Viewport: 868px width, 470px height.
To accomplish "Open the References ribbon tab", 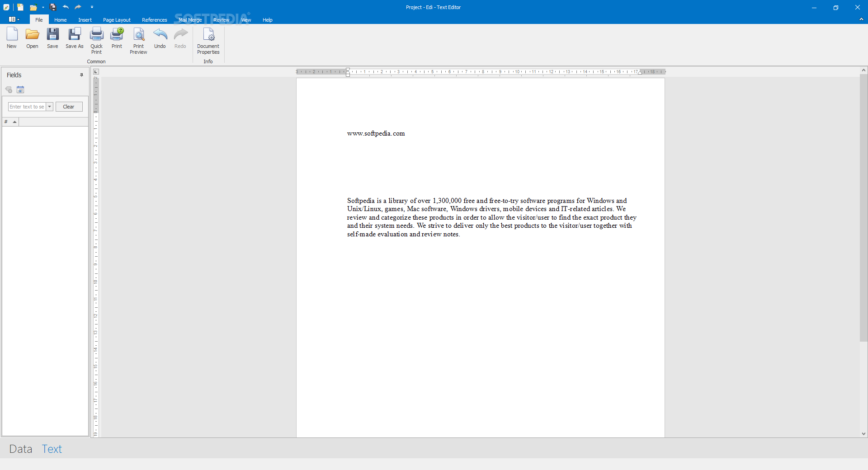I will point(155,20).
